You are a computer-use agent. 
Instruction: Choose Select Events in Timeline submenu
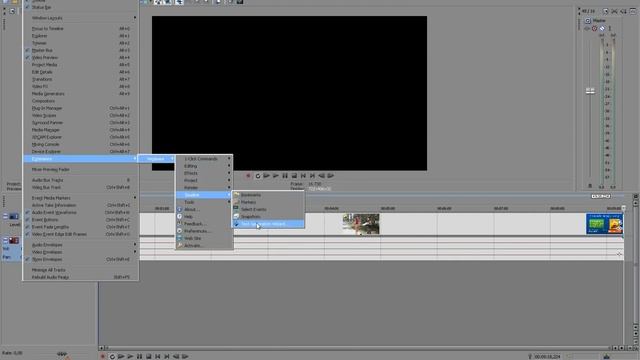tap(268, 209)
